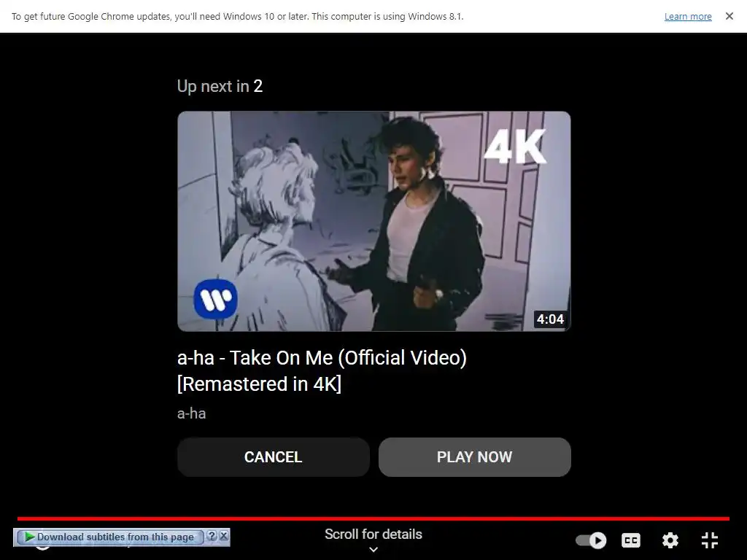
Task: Exit full screen mode
Action: pos(710,540)
